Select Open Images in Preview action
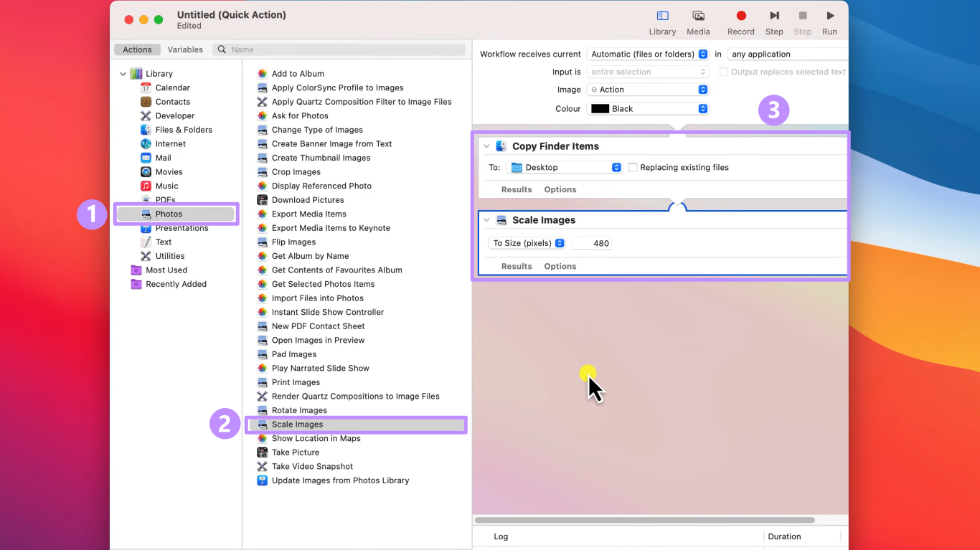This screenshot has height=550, width=980. point(318,340)
